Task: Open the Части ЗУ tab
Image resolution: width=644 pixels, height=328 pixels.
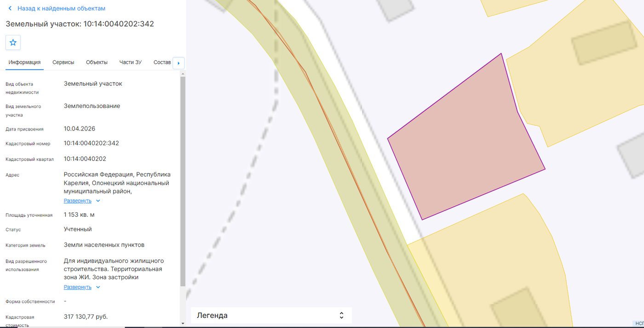Action: [x=131, y=62]
